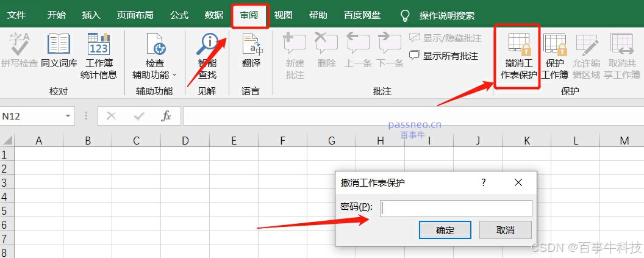Select column F header
Image resolution: width=644 pixels, height=258 pixels.
[x=282, y=141]
